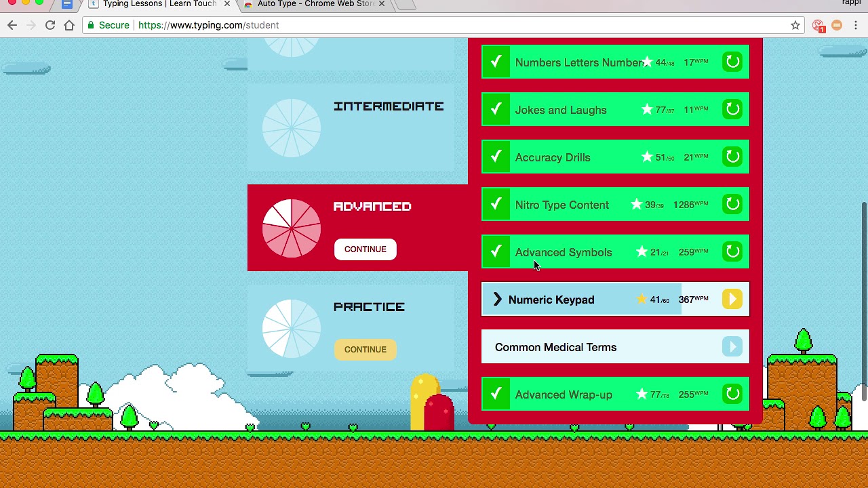868x488 pixels.
Task: Reload the typing.com page
Action: point(50,25)
